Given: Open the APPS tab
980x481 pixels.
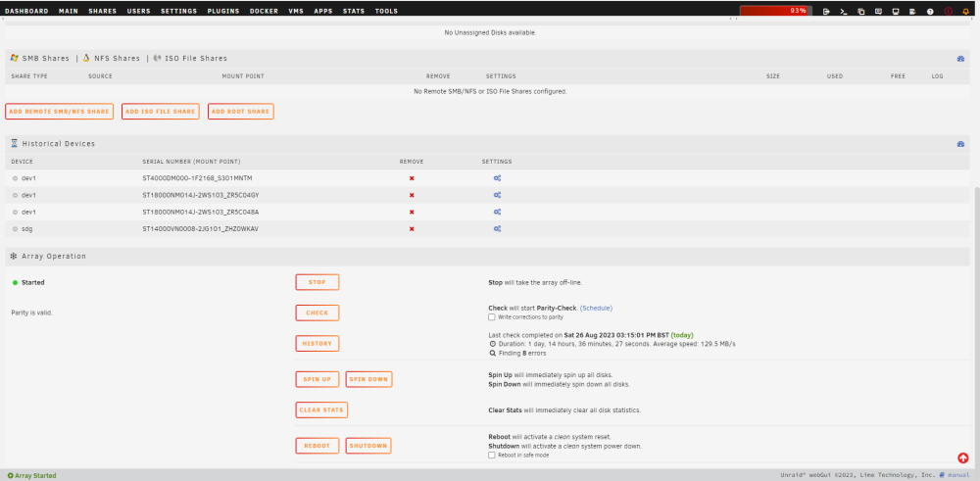Looking at the screenshot, I should pyautogui.click(x=323, y=11).
